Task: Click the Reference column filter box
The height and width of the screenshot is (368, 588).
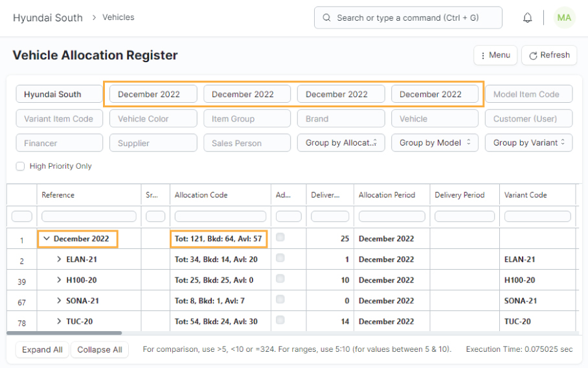Action: tap(89, 217)
